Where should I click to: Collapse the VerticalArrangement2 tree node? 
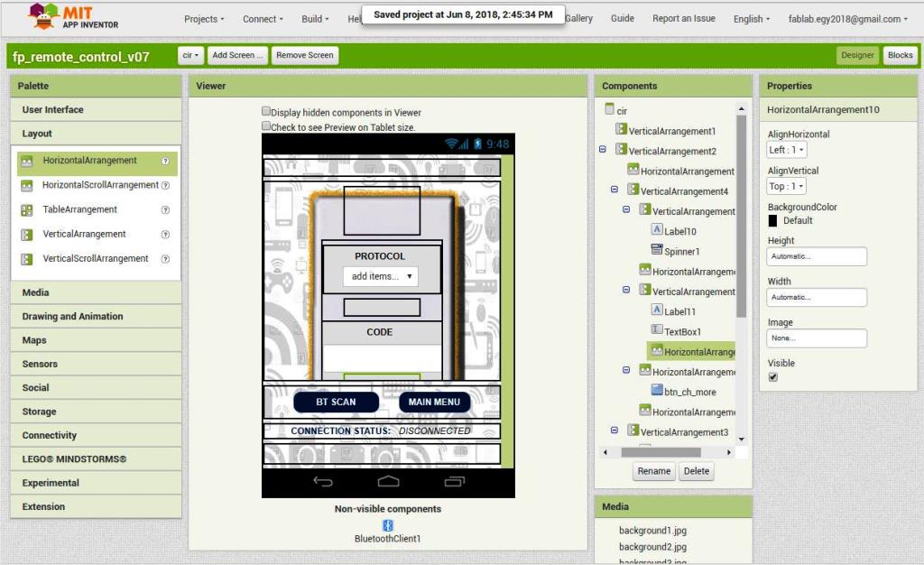coord(602,150)
